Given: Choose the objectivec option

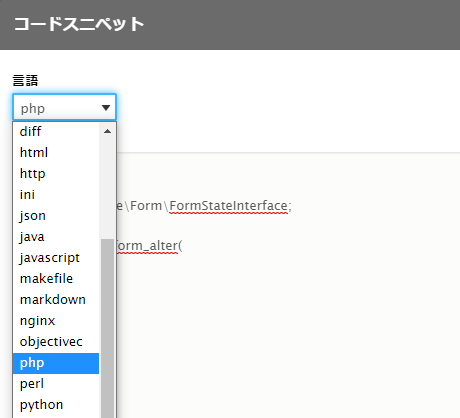Looking at the screenshot, I should click(56, 342).
